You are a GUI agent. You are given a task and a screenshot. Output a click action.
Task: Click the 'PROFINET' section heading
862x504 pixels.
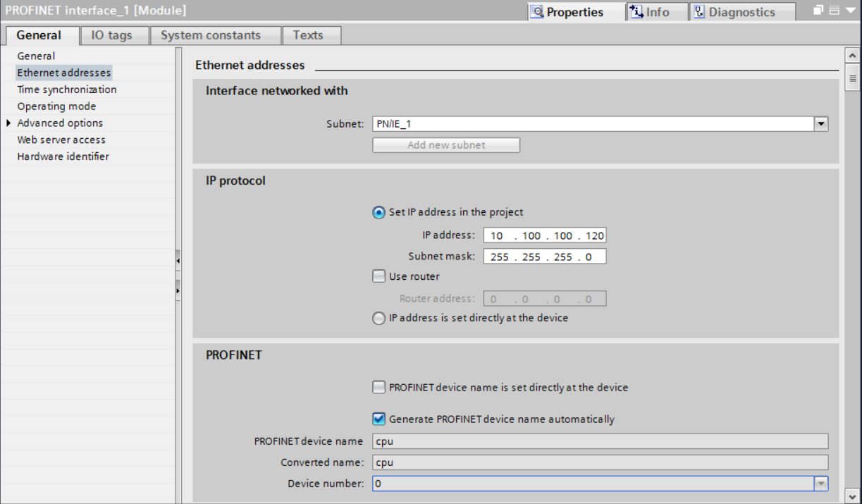click(233, 355)
